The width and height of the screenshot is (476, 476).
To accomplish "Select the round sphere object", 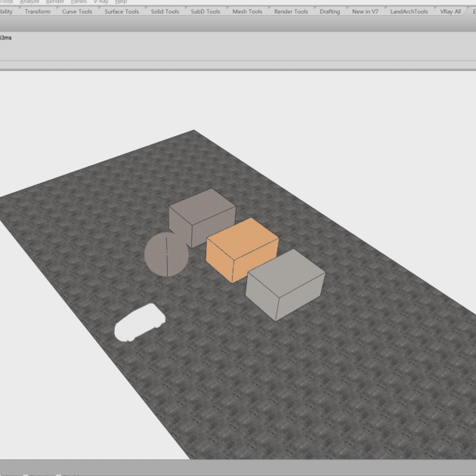I will [165, 255].
